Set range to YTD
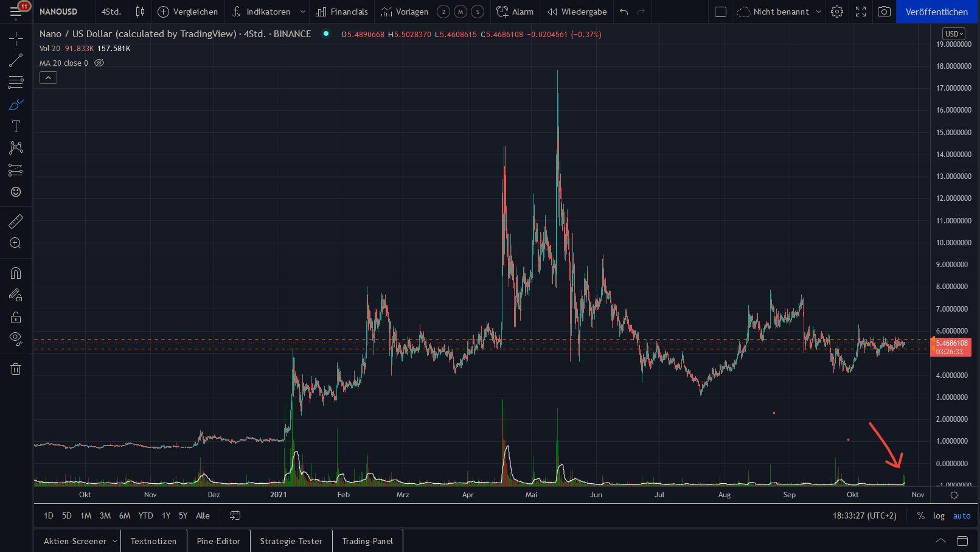 [145, 515]
